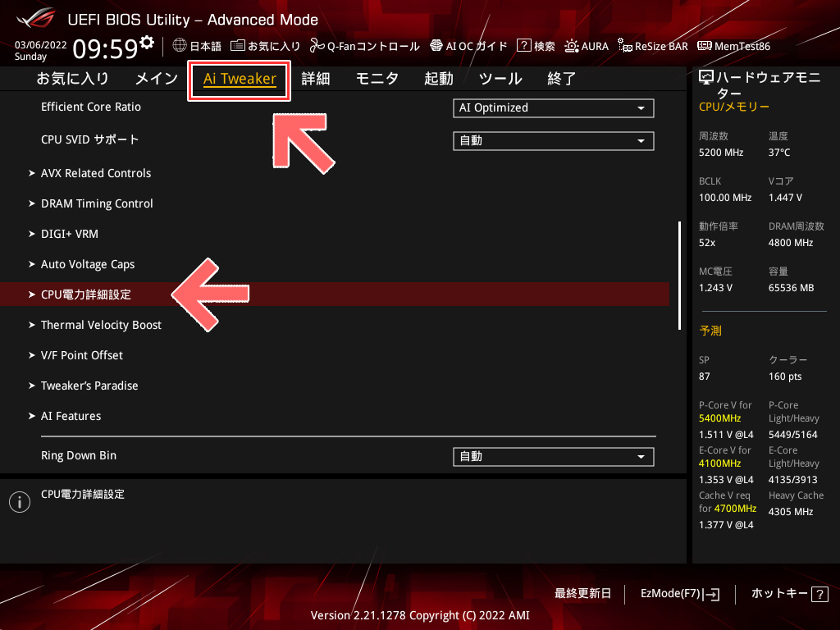Click the AURA lighting icon

coord(572,46)
